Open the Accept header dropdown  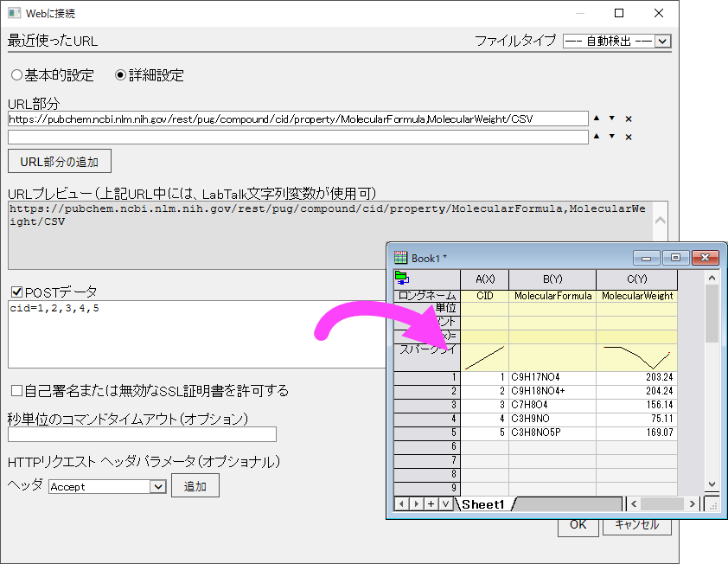pyautogui.click(x=158, y=486)
